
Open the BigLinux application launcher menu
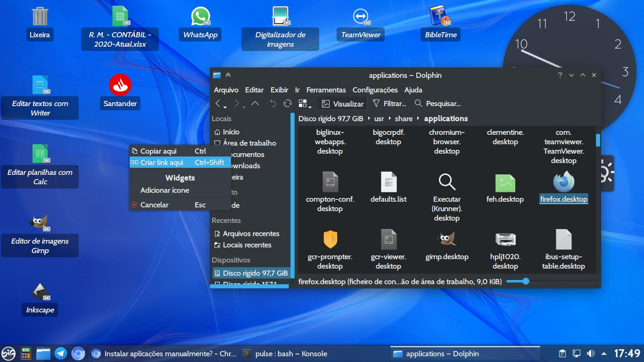(9, 353)
